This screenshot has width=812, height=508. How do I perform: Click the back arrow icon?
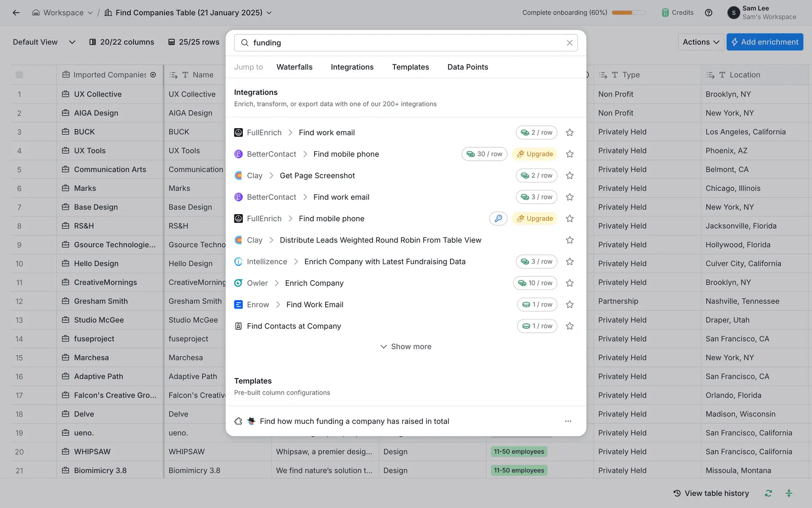click(x=16, y=13)
